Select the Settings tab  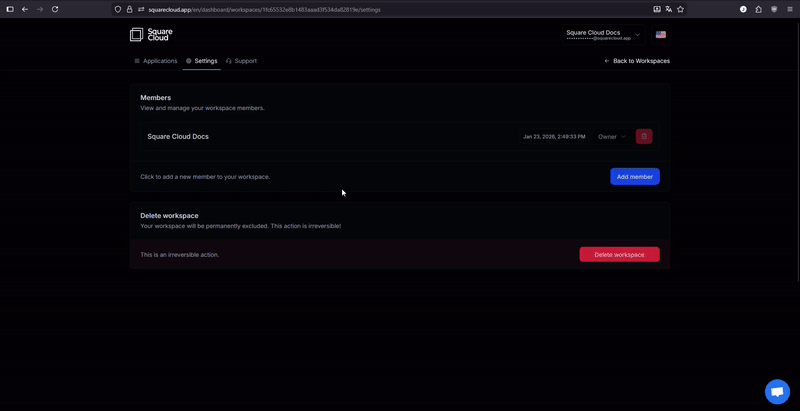[201, 61]
